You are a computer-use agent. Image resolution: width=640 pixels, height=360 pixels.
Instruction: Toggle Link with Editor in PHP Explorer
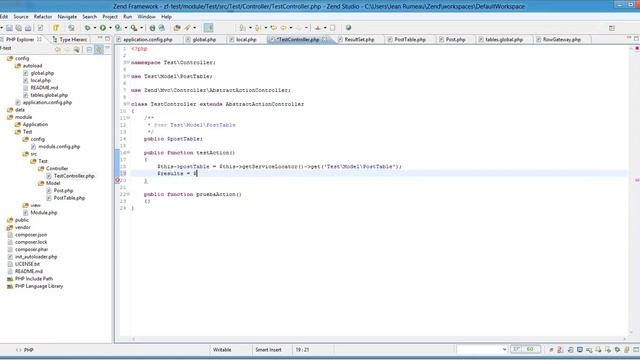[x=99, y=49]
